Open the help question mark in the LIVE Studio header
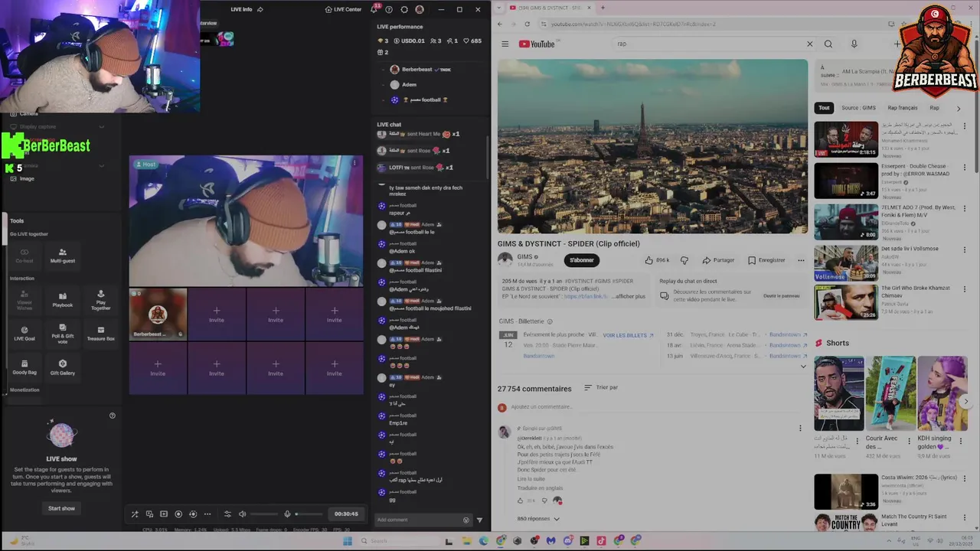 [x=389, y=9]
